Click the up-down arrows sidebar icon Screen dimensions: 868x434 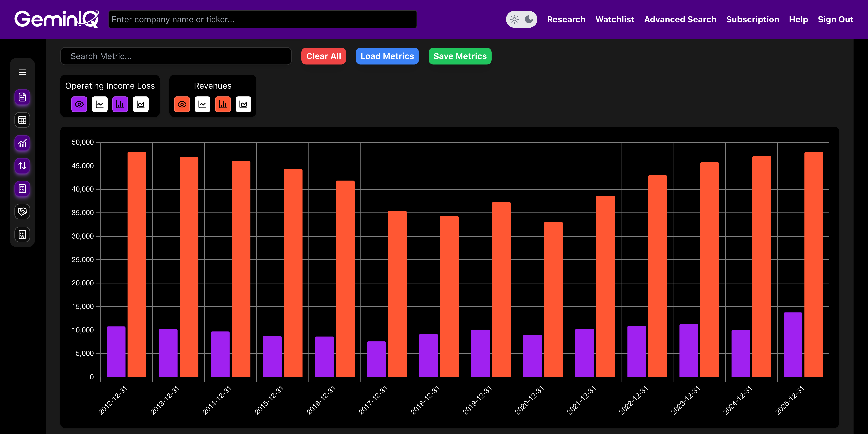pos(22,166)
